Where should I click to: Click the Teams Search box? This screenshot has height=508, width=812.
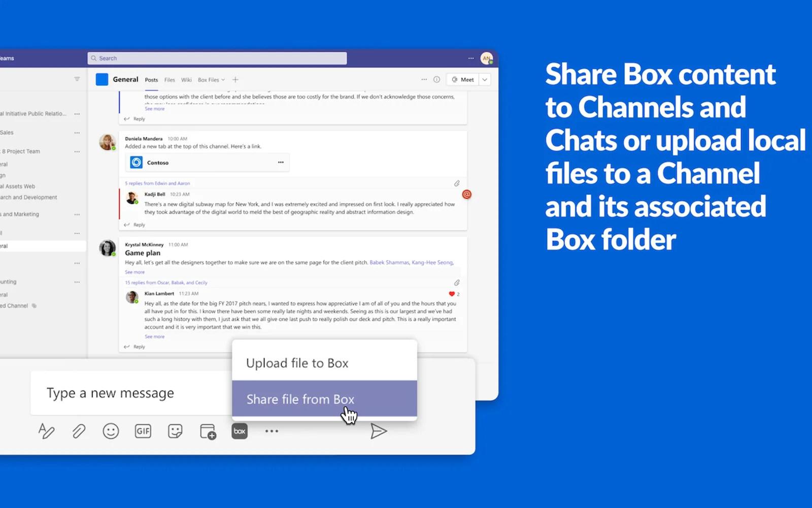(217, 58)
